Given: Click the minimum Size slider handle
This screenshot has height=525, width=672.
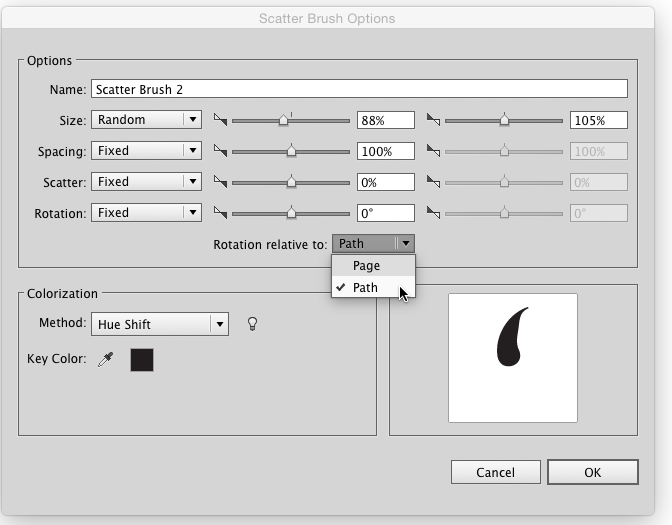Looking at the screenshot, I should [x=283, y=120].
